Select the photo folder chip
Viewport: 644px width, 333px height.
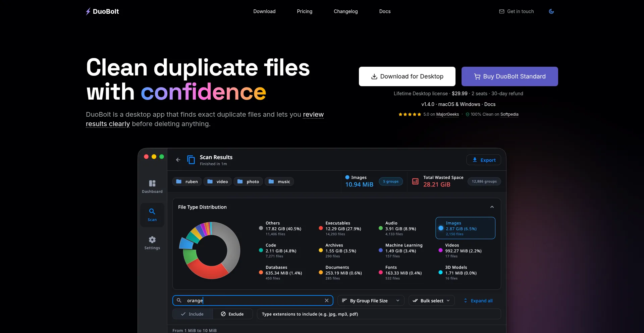(x=248, y=181)
